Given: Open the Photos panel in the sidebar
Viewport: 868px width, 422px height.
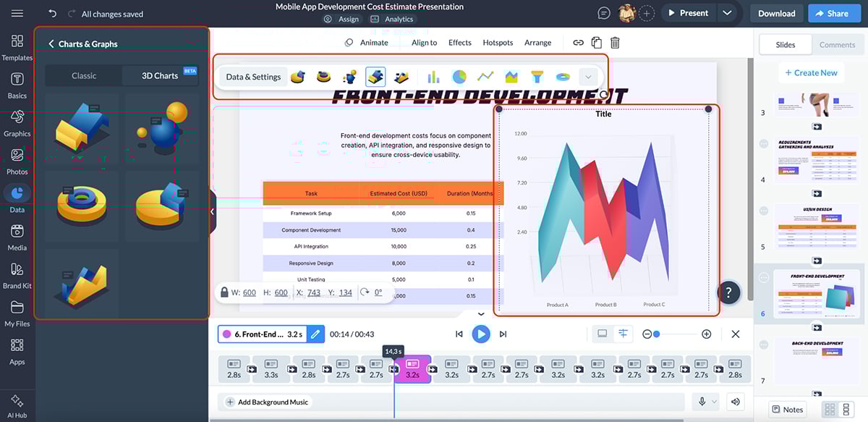Looking at the screenshot, I should tap(17, 161).
